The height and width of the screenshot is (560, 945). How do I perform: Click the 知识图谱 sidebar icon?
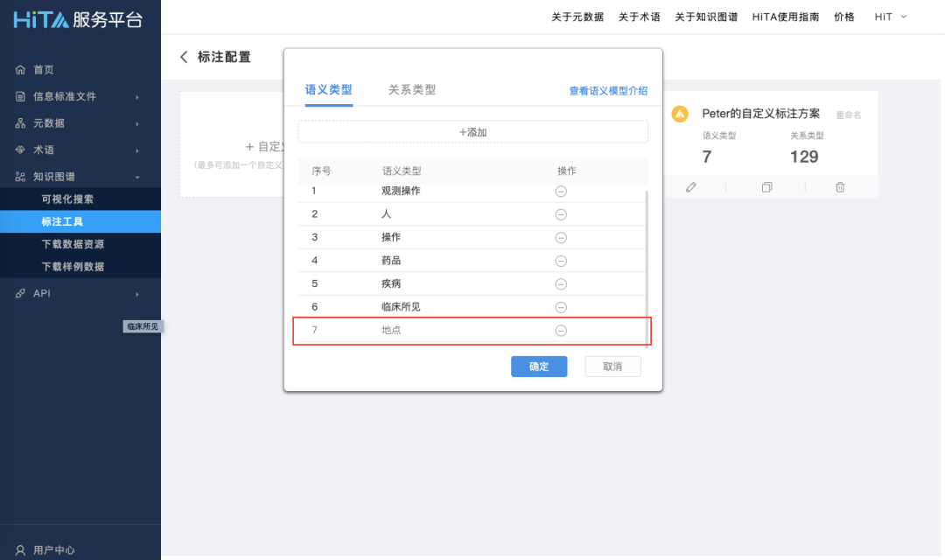pos(20,177)
